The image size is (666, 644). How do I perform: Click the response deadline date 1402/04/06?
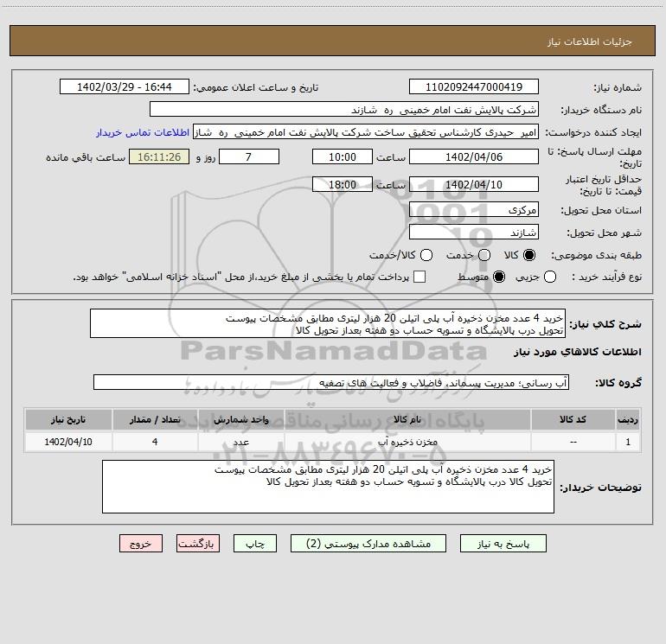(x=474, y=156)
